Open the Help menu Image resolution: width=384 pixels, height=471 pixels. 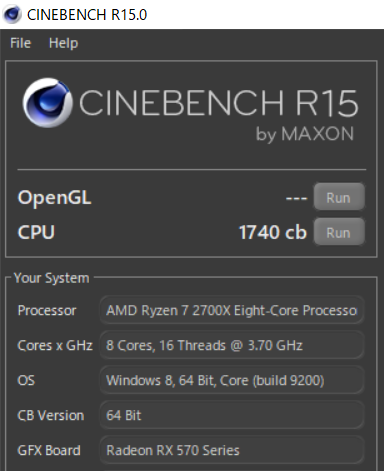(63, 43)
